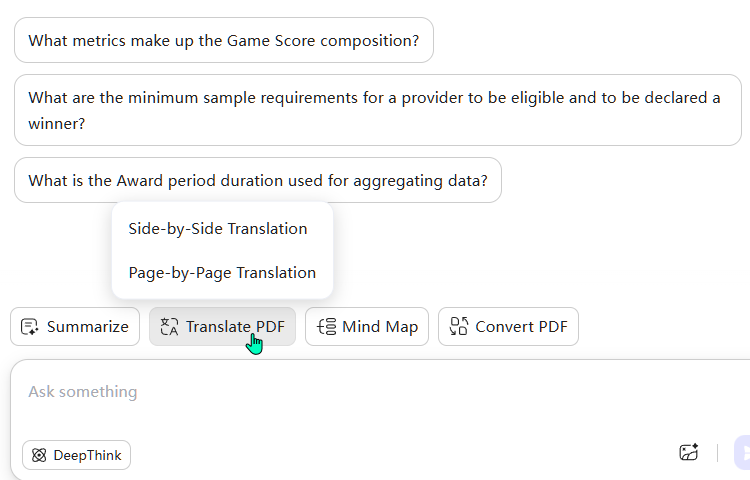Click the Summarize button label
The width and height of the screenshot is (750, 480).
coord(87,327)
